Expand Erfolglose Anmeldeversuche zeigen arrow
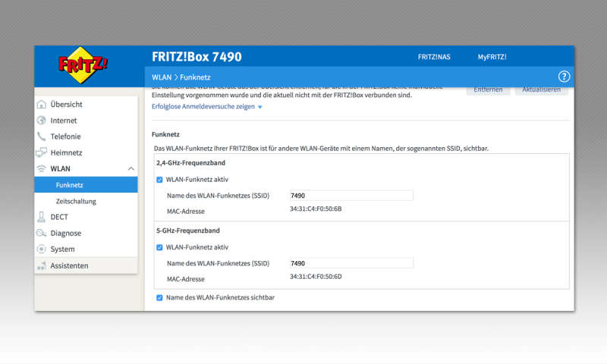The height and width of the screenshot is (364, 607). [260, 107]
